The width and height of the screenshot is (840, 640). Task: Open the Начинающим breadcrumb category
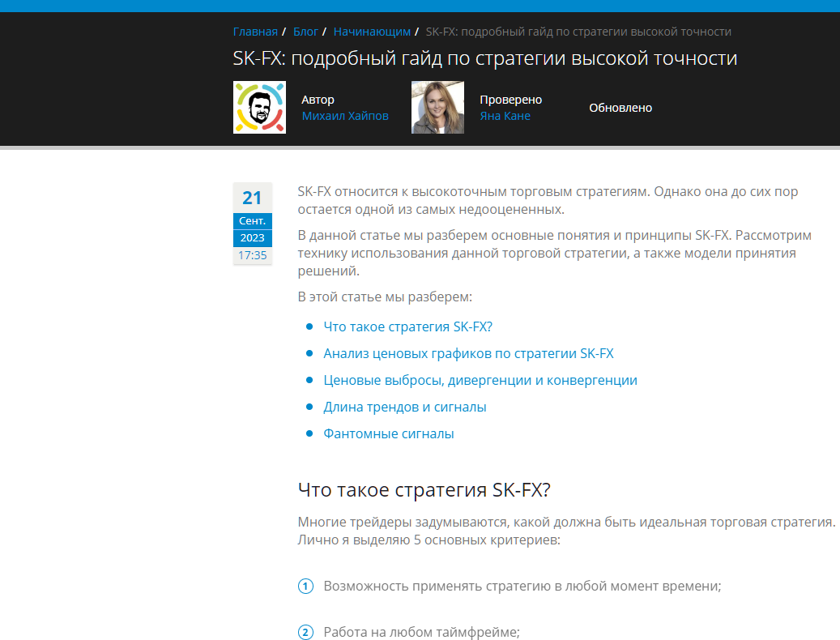coord(372,32)
